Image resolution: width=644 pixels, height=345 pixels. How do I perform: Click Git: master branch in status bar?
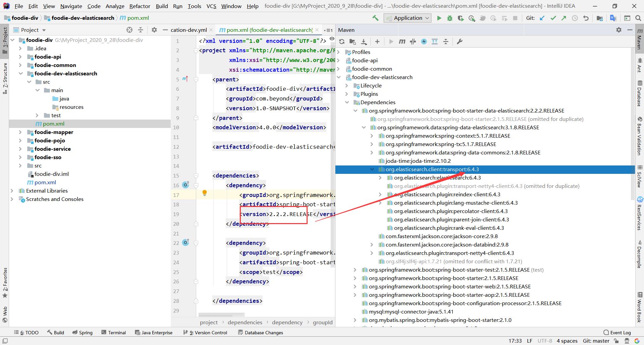click(596, 341)
